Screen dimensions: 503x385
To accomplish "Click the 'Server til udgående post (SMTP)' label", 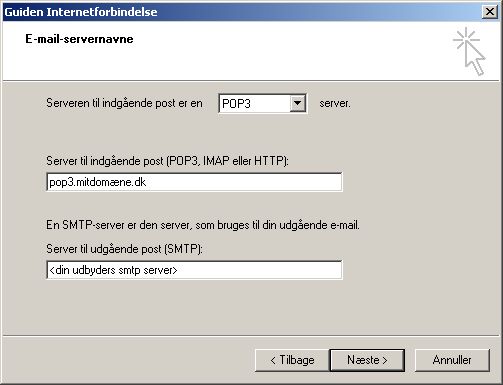I will pos(124,249).
